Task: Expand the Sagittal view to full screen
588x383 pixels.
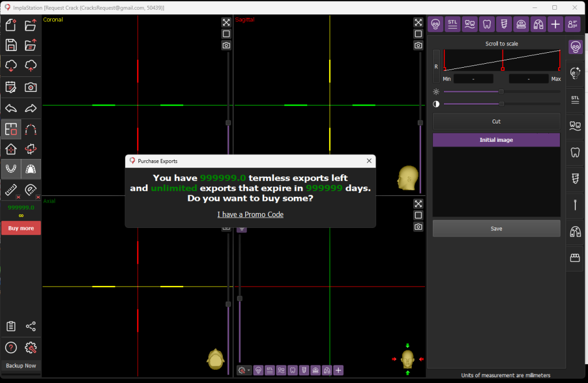Action: 418,22
